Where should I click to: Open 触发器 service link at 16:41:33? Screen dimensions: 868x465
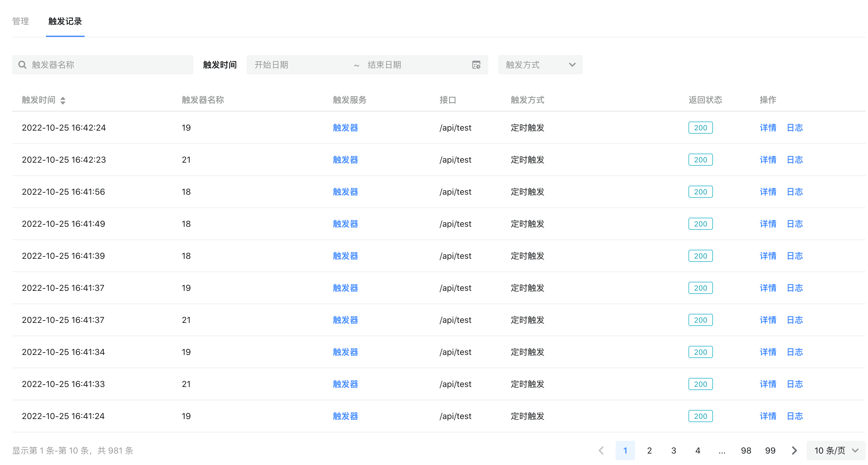[345, 384]
